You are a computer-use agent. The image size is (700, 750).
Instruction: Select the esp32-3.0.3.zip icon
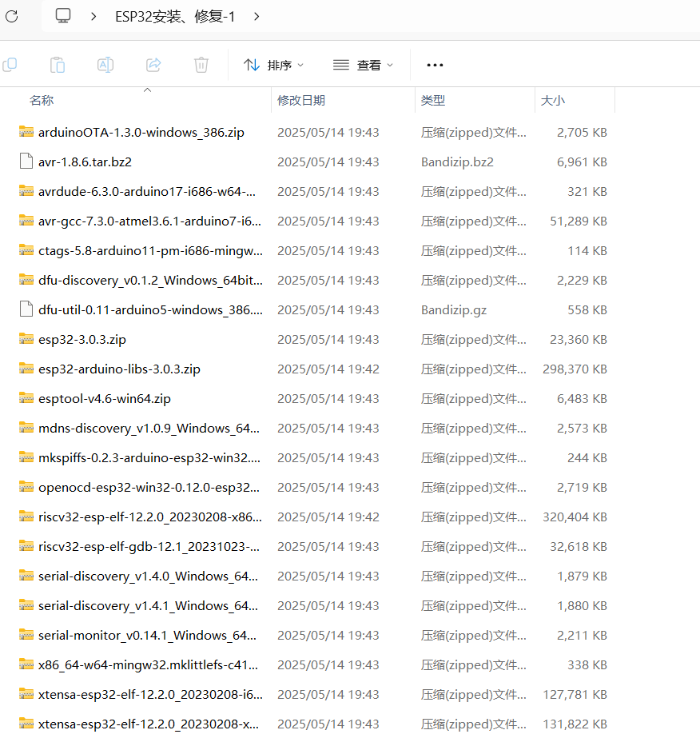click(26, 339)
